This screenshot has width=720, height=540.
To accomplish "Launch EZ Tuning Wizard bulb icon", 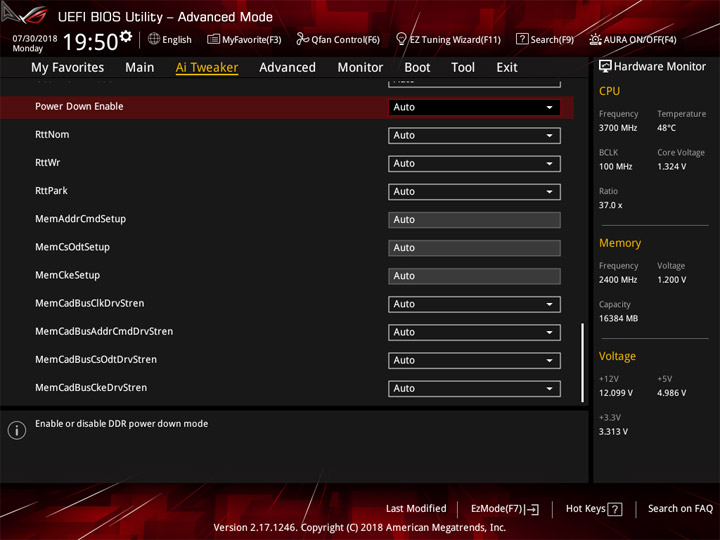I will coord(401,39).
